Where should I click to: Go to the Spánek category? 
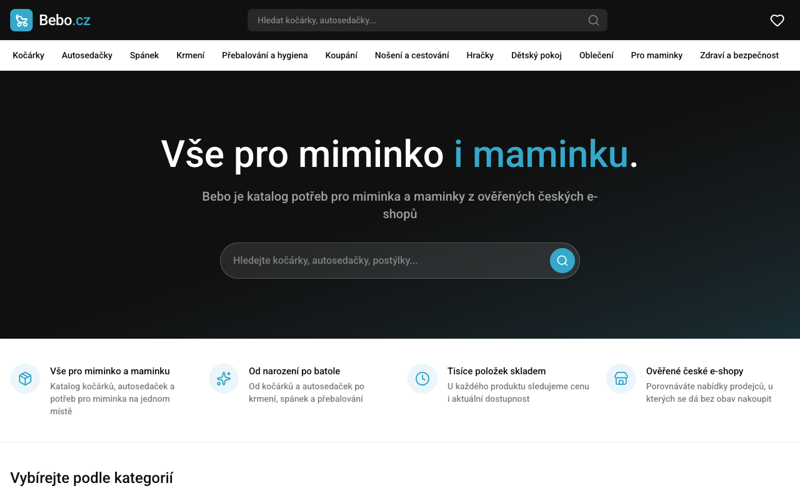(x=144, y=55)
